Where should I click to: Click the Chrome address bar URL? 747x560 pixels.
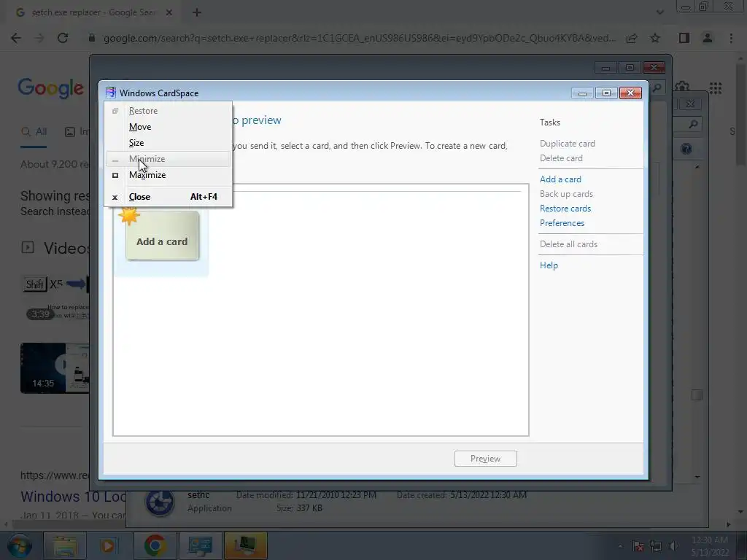click(x=360, y=38)
